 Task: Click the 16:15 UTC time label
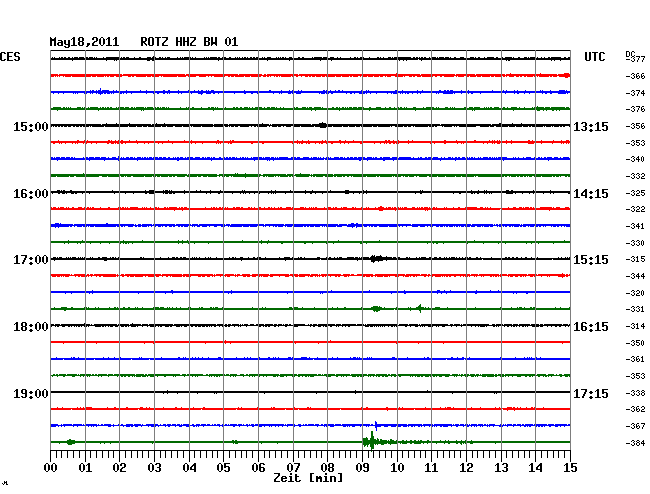tap(591, 327)
